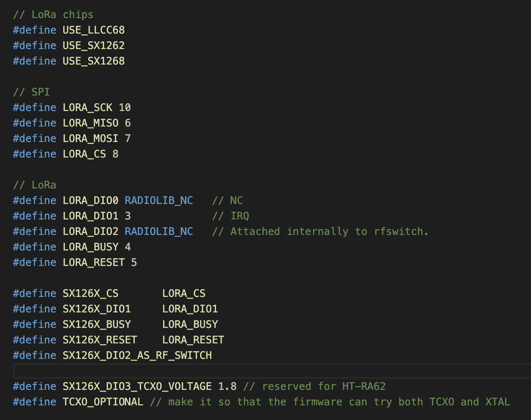
Task: Click the LORA_BUSY macro name
Action: pos(90,247)
